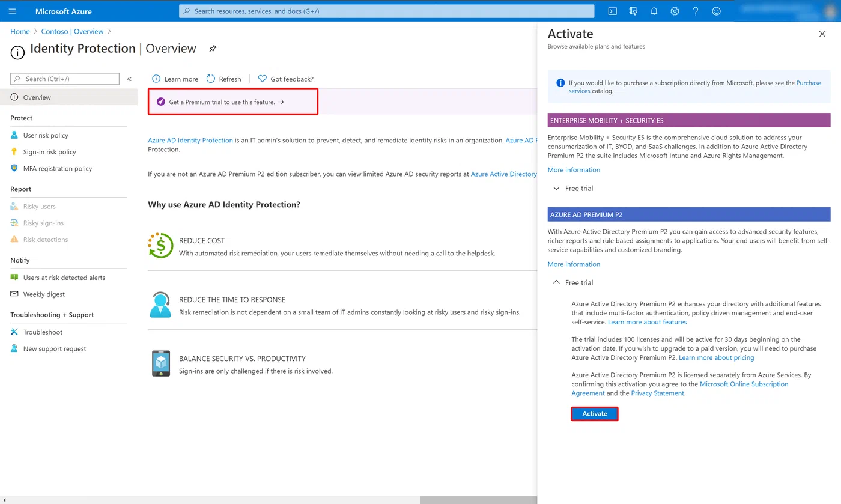The width and height of the screenshot is (841, 504).
Task: Click the feedback smiley icon
Action: point(715,11)
